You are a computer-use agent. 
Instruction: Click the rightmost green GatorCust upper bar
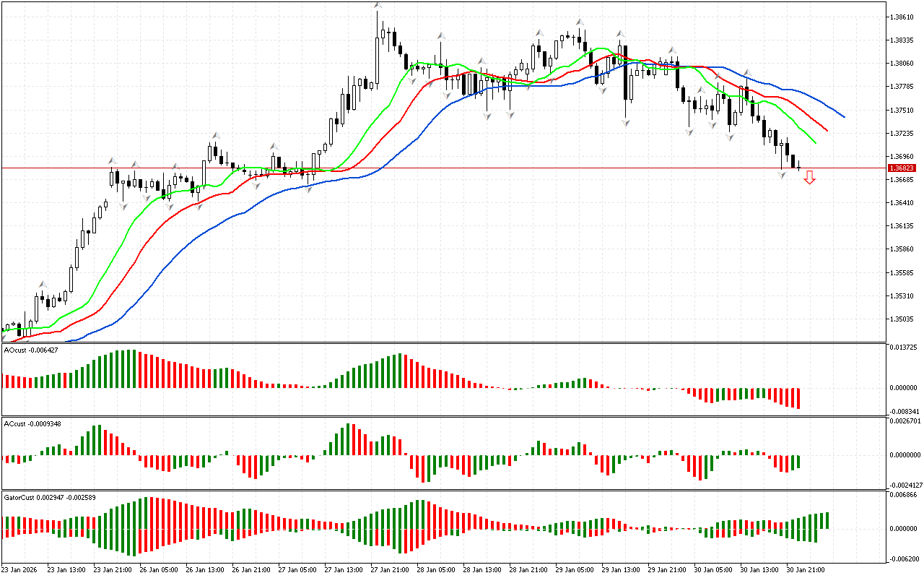point(827,520)
